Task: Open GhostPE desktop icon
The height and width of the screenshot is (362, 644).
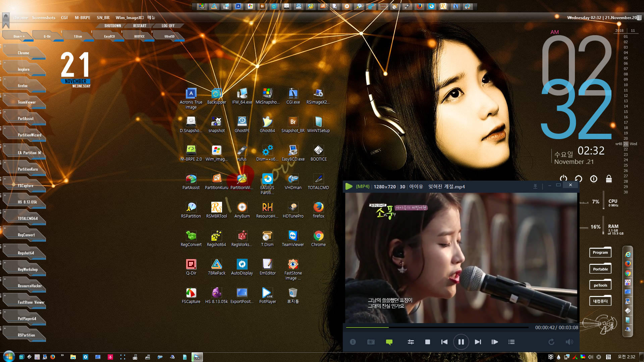Action: pos(242,125)
